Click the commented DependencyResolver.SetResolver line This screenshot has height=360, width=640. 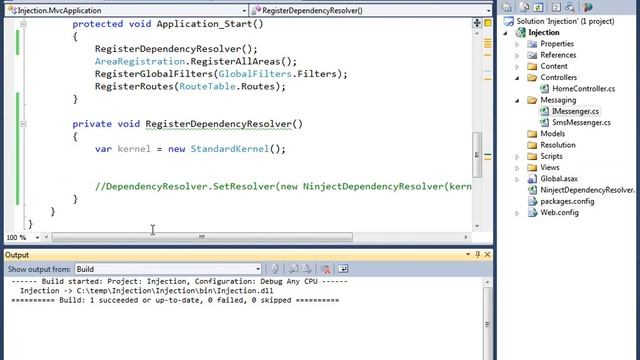click(283, 187)
